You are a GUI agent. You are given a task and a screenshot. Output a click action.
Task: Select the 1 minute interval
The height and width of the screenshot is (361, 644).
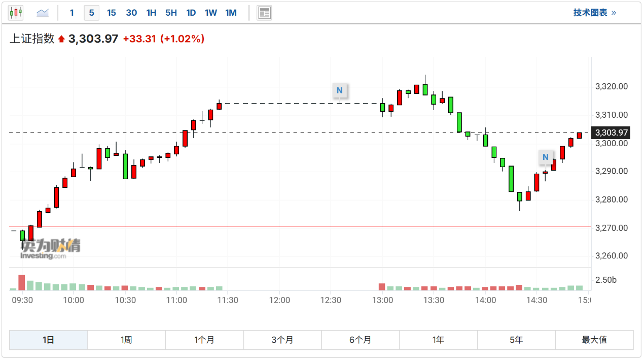[x=72, y=13]
